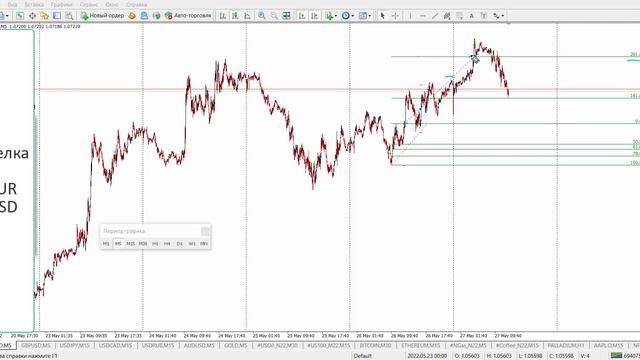Draw a vertical line tool
This screenshot has height=360, width=640.
click(410, 16)
